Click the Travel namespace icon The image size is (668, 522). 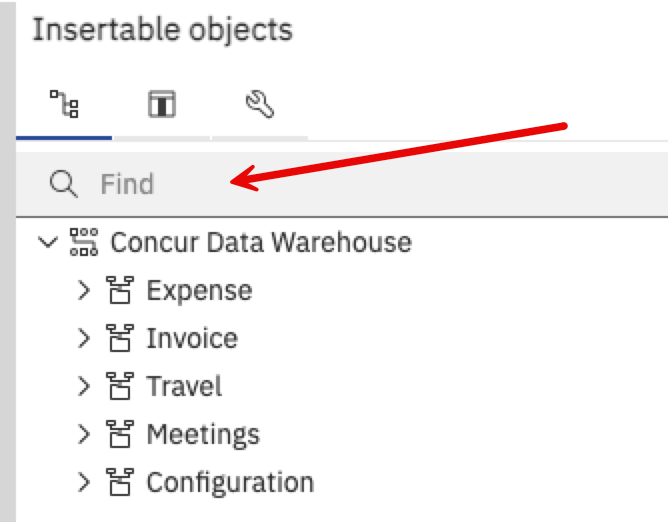[120, 387]
